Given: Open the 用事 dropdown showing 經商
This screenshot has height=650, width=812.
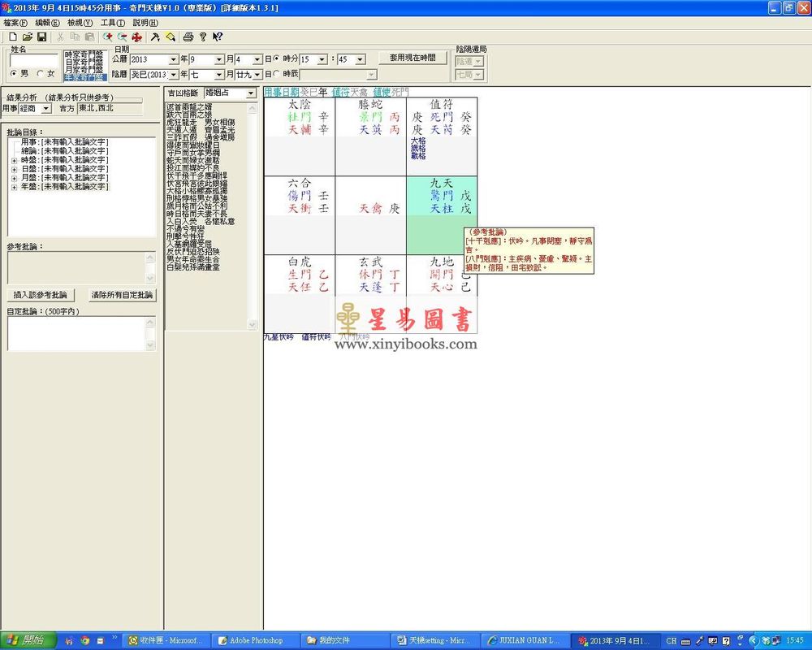Looking at the screenshot, I should [46, 108].
